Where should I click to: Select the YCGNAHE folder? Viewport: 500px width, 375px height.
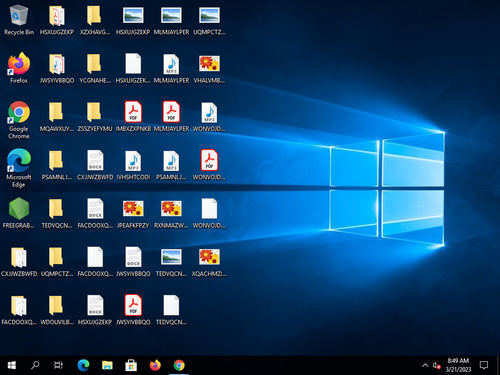95,68
